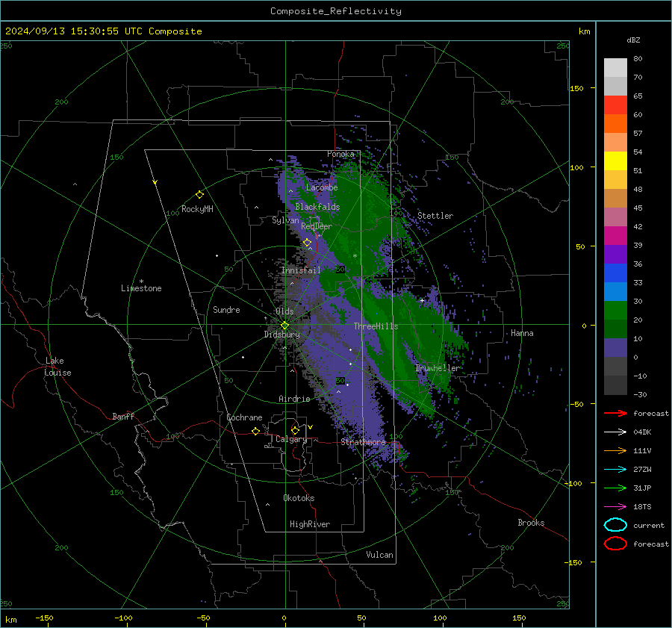Click the yellow diamond marker beside RockyMH
This screenshot has width=672, height=628.
(199, 195)
